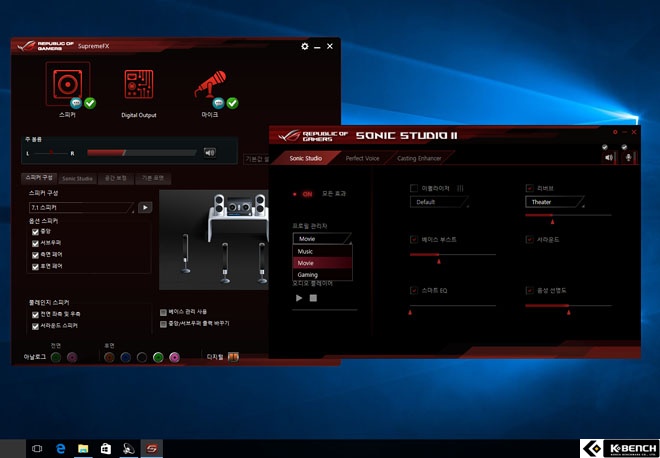660x458 pixels.
Task: Open Microsoft Store from taskbar
Action: point(106,449)
